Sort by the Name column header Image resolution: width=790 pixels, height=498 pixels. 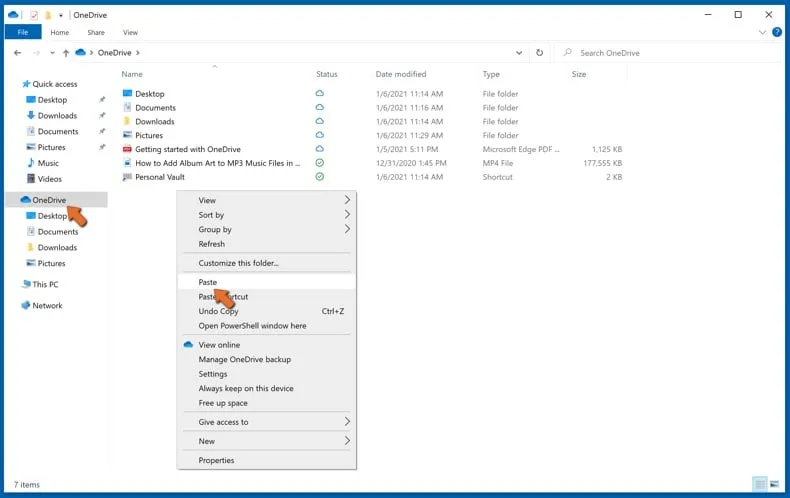(132, 74)
